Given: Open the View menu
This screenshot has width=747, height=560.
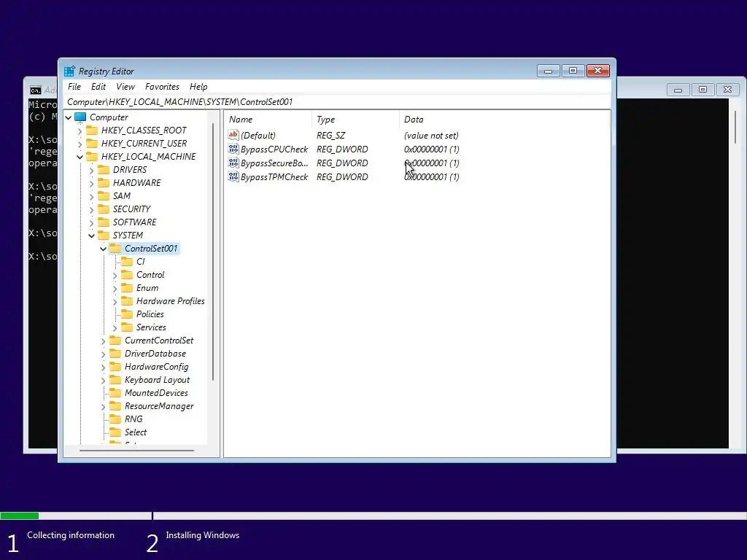Looking at the screenshot, I should click(125, 87).
